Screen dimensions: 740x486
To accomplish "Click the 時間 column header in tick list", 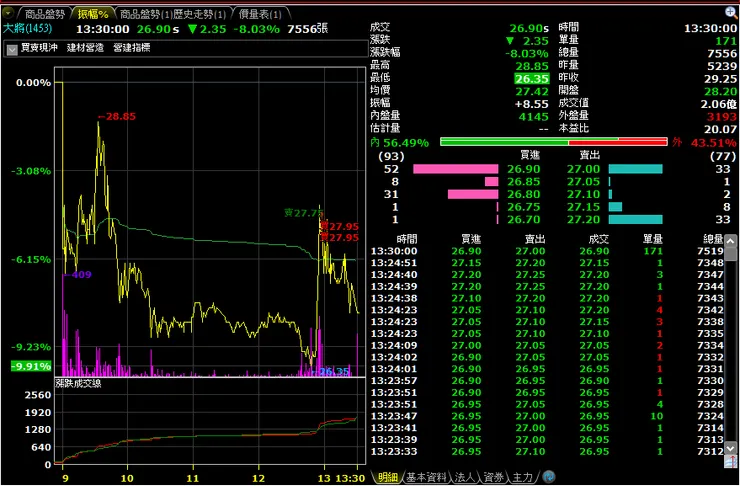I will (x=407, y=239).
